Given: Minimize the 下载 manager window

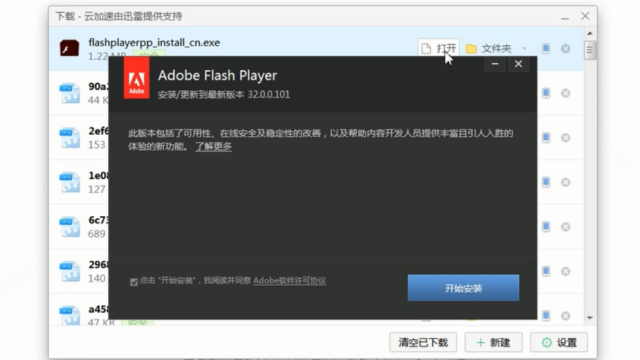Looking at the screenshot, I should (x=565, y=17).
